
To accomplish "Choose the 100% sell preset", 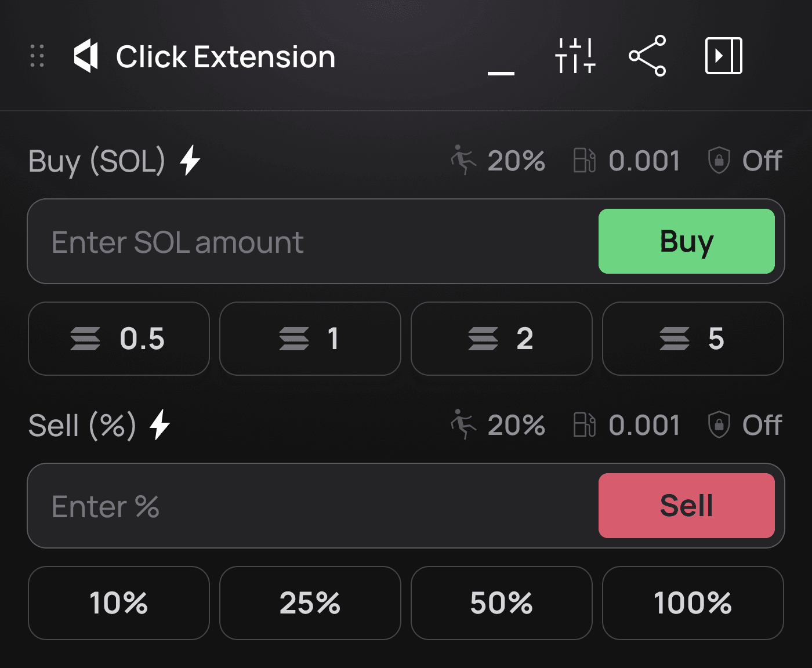I will (693, 603).
